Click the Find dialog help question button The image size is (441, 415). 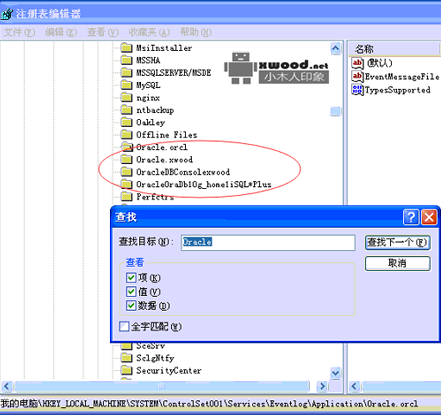[411, 217]
